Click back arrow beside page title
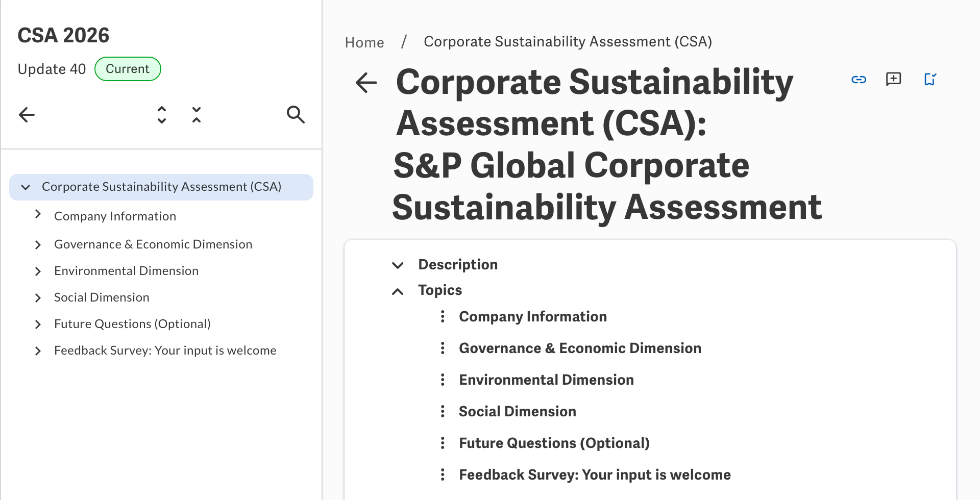980x500 pixels. [x=366, y=83]
